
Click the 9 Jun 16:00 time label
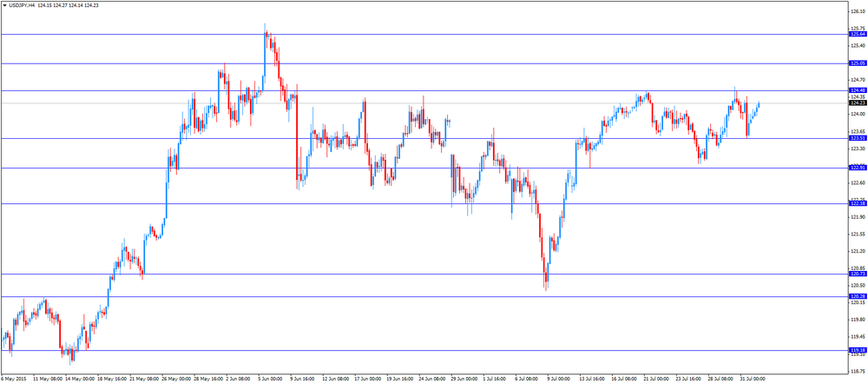point(303,379)
